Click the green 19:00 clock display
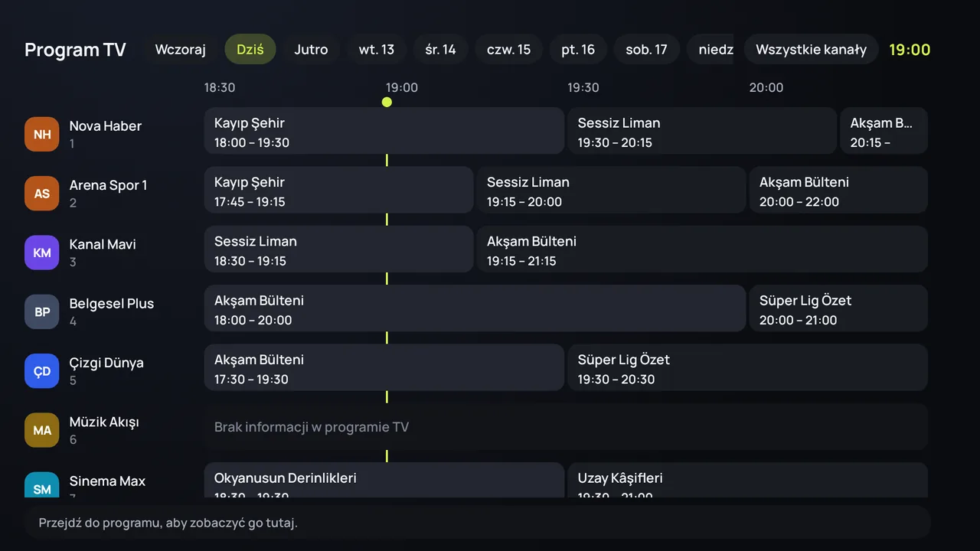Screen dimensions: 980x551 click(x=910, y=50)
